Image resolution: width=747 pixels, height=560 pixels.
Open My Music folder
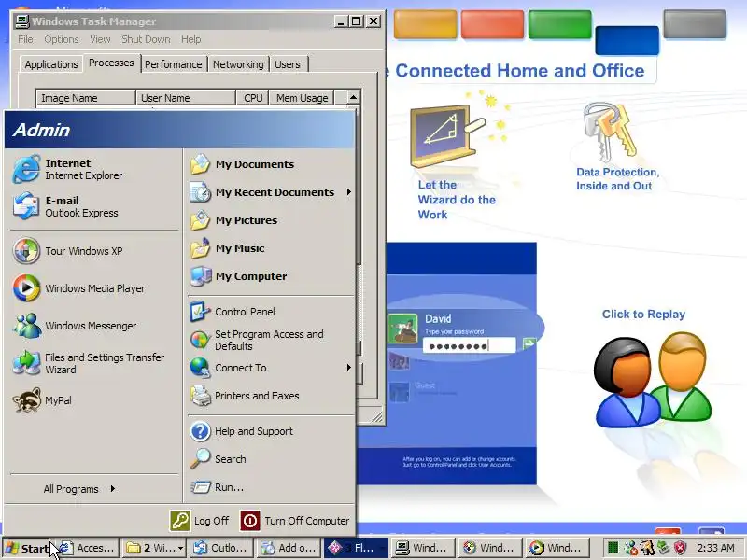pyautogui.click(x=271, y=248)
